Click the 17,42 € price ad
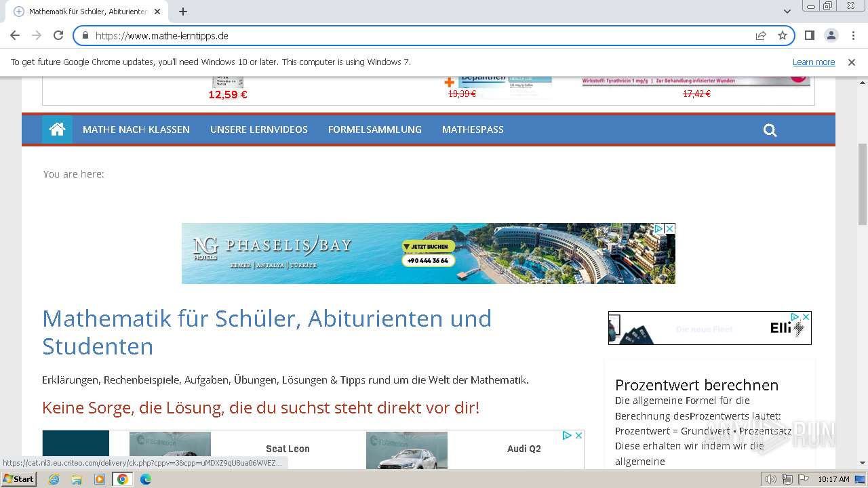Viewport: 868px width, 488px height. point(696,94)
